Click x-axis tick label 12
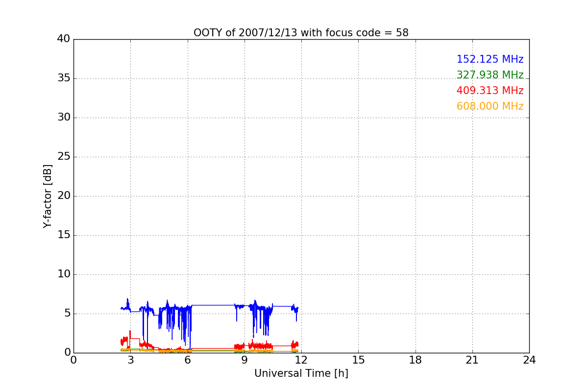Screen dimensions: 588x392 [301, 360]
